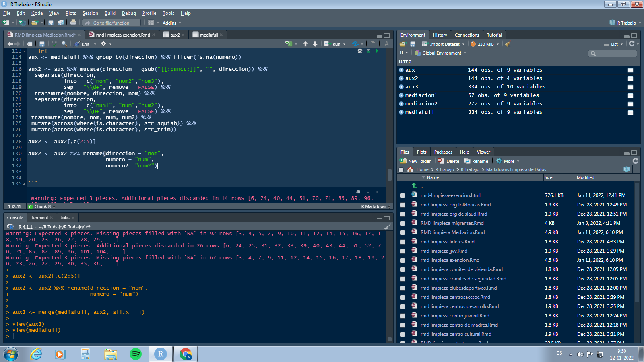Go to previous chunk with up arrow

tap(305, 44)
